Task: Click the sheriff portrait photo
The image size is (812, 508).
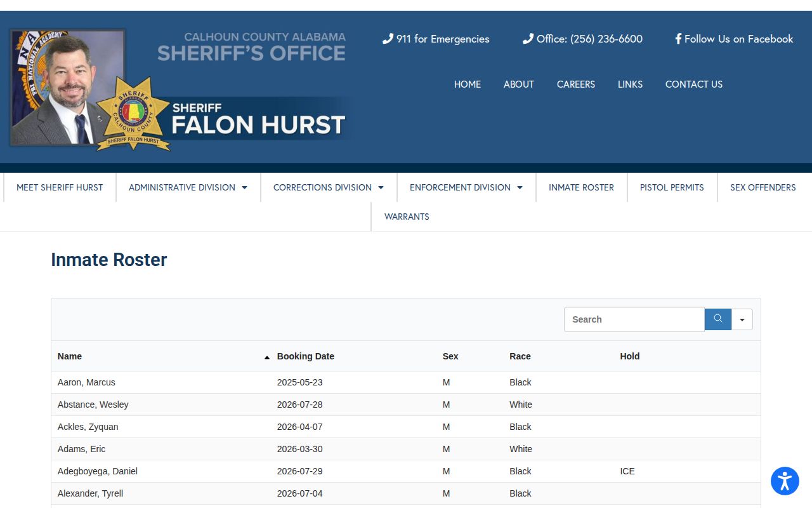Action: tap(67, 87)
